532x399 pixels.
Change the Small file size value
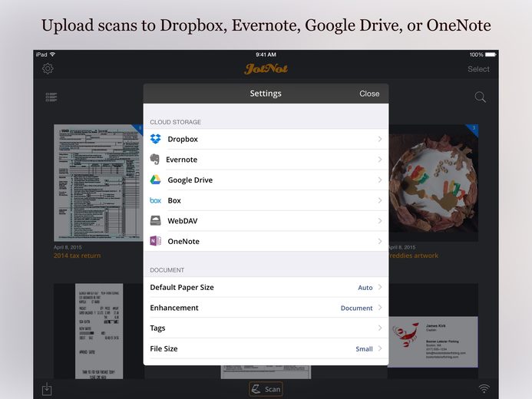[x=364, y=349]
